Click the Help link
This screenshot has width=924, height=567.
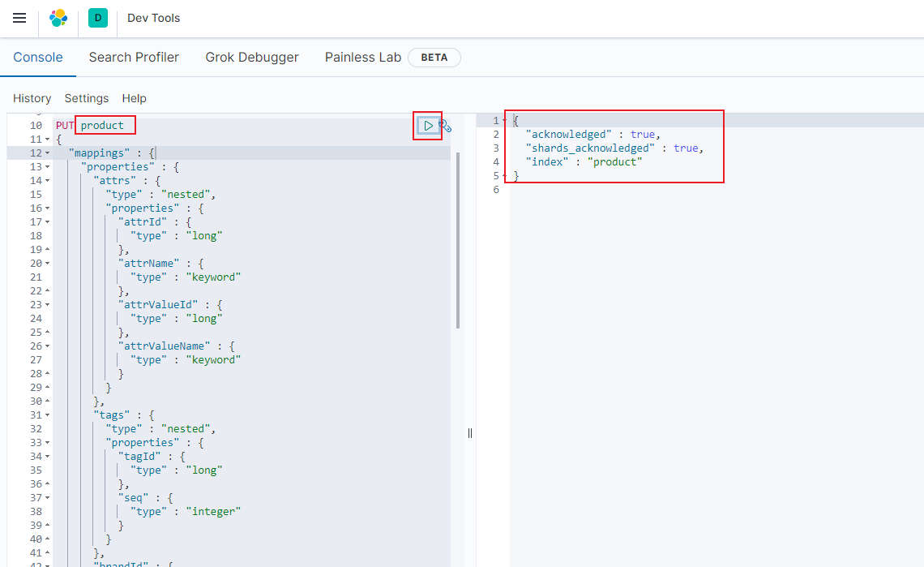point(135,98)
